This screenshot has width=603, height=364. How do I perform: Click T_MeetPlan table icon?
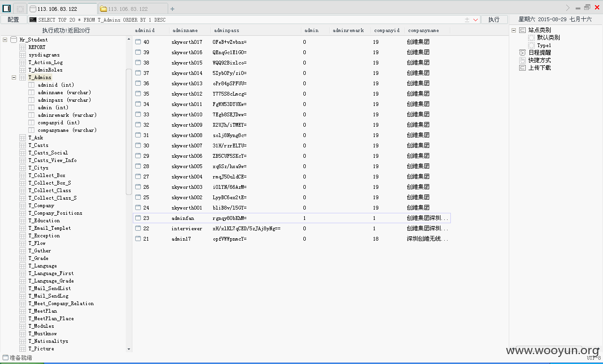coord(23,311)
